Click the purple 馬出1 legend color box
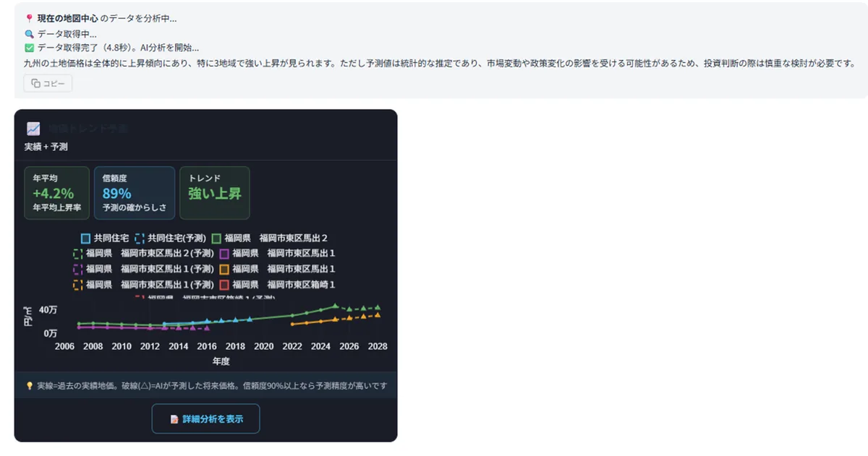868x456 pixels. coord(224,254)
